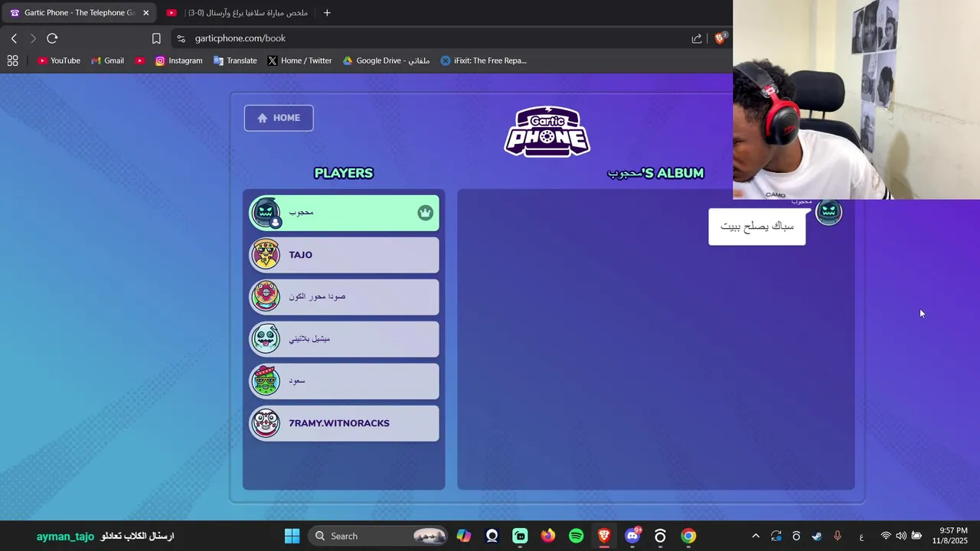
Task: Open the YouTube bookmark
Action: coord(59,60)
